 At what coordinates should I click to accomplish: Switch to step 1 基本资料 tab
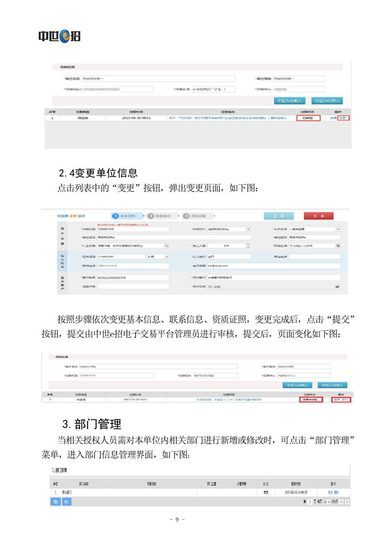(127, 216)
